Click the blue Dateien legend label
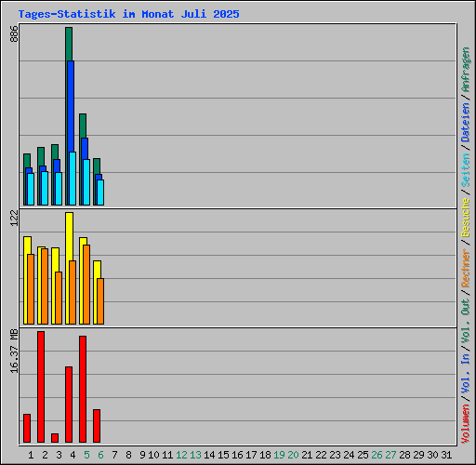The width and height of the screenshot is (476, 465). 466,123
